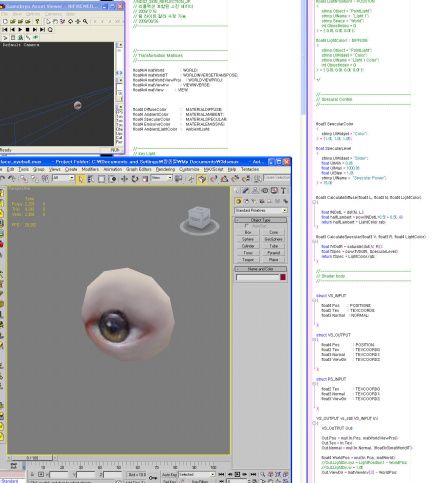446x483 pixels.
Task: Open the Rendering menu
Action: pyautogui.click(x=165, y=169)
